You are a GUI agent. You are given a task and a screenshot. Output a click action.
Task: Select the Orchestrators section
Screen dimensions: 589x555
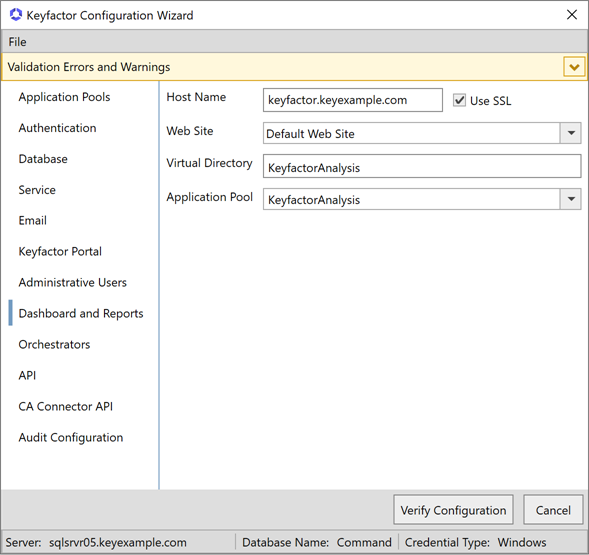coord(54,345)
